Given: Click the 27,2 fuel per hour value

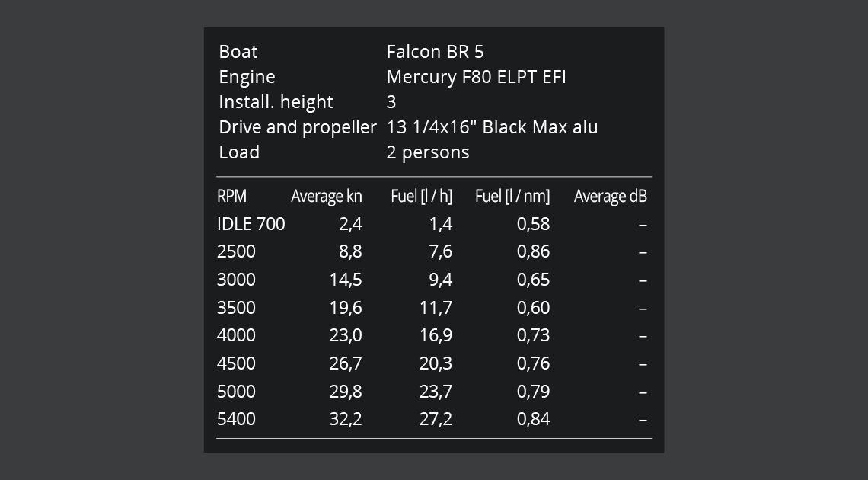Looking at the screenshot, I should tap(436, 419).
